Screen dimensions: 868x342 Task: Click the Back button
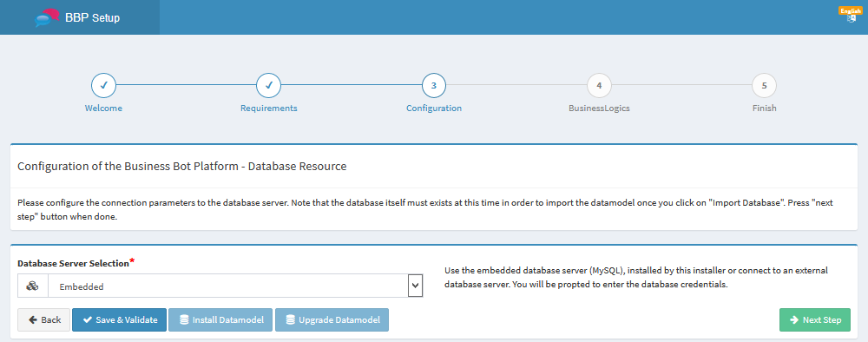coord(43,319)
